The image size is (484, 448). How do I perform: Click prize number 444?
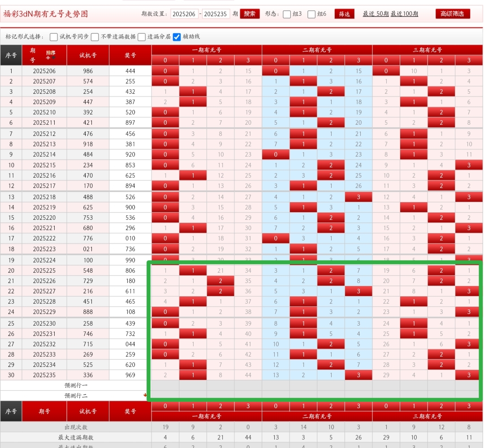[130, 71]
